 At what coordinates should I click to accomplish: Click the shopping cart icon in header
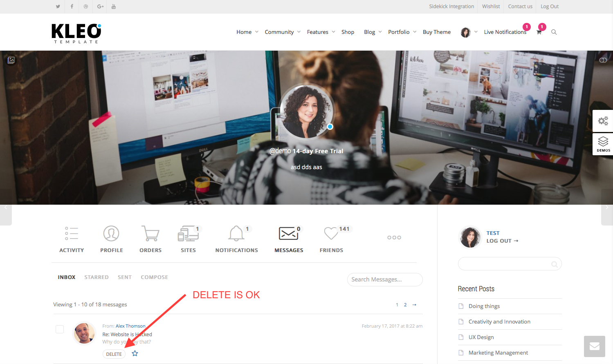click(x=539, y=32)
